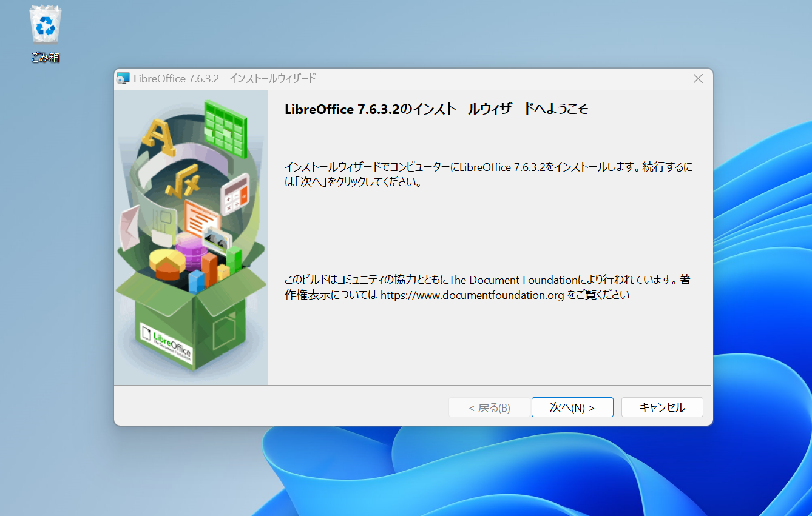This screenshot has width=812, height=516.
Task: Open the Recycle Bin on the desktop
Action: [45, 25]
